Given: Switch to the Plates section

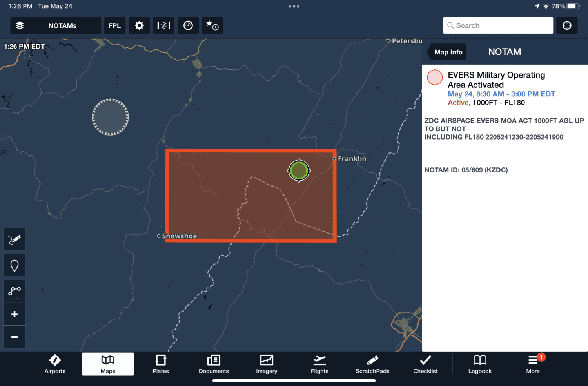Looking at the screenshot, I should (160, 364).
